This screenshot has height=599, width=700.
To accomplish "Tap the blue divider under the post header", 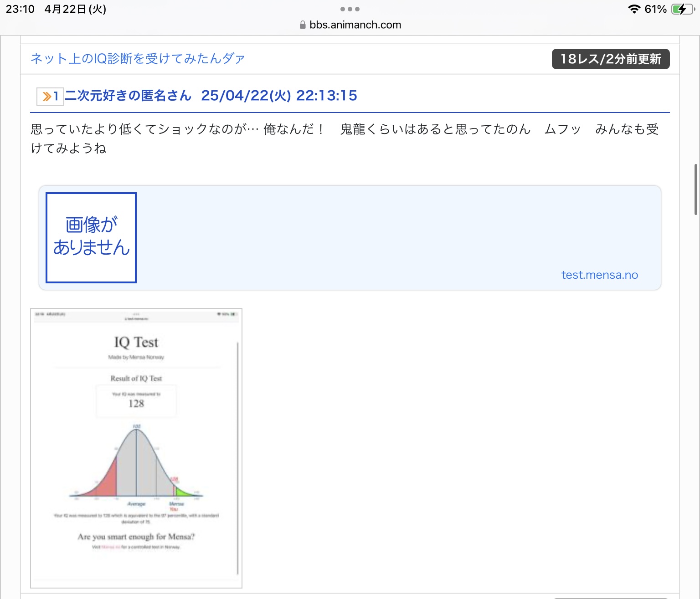I will click(350, 112).
